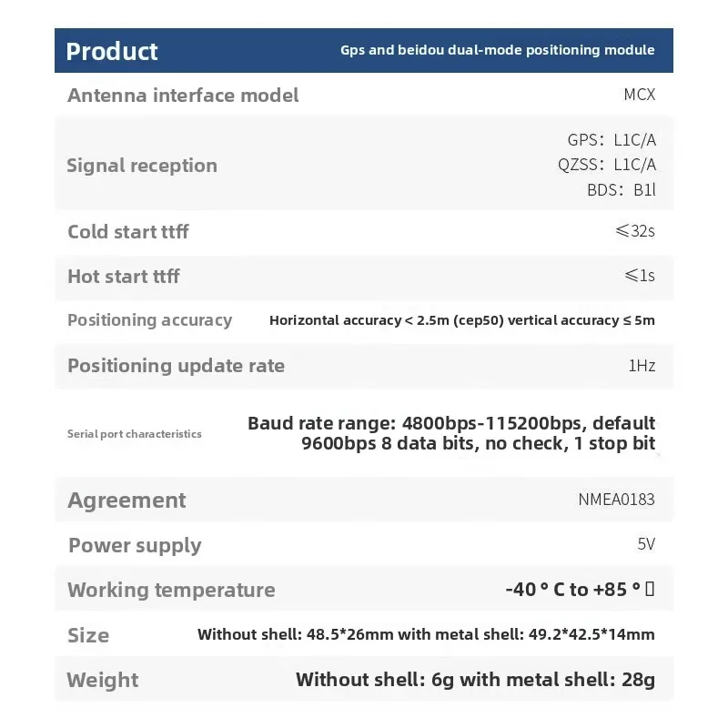Image resolution: width=728 pixels, height=728 pixels.
Task: Select the Gps and beidou dual-mode subtitle
Action: click(497, 50)
